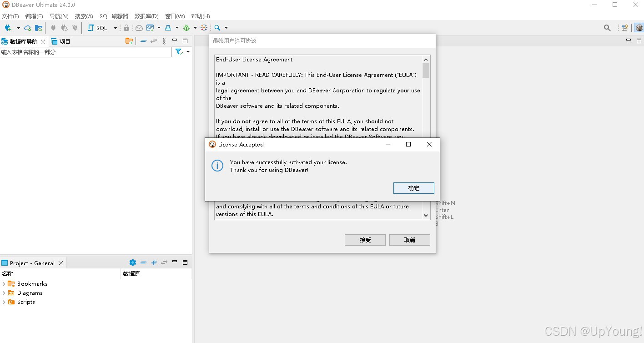The height and width of the screenshot is (343, 644).
Task: Click the DBeaver perspective beaver icon
Action: coord(639,28)
